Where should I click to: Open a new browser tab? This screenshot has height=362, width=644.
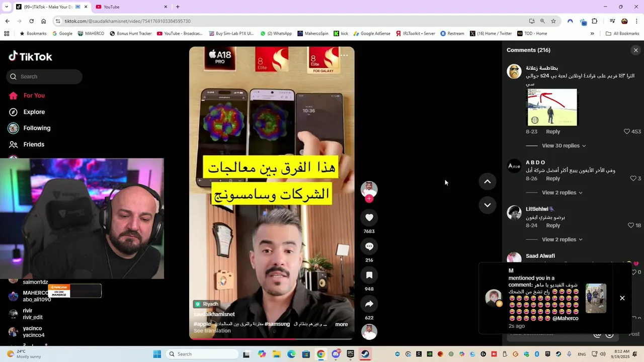178,7
